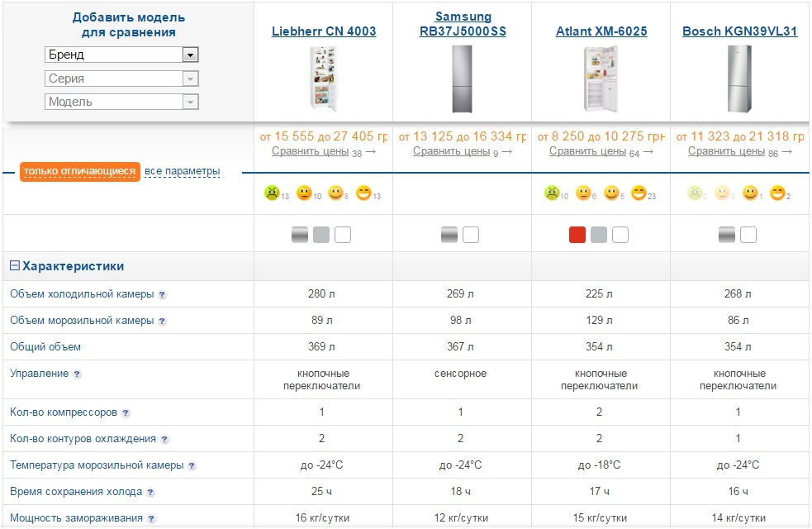Enable the только отличающиеся filter
Image resolution: width=812 pixels, height=529 pixels.
pyautogui.click(x=79, y=171)
